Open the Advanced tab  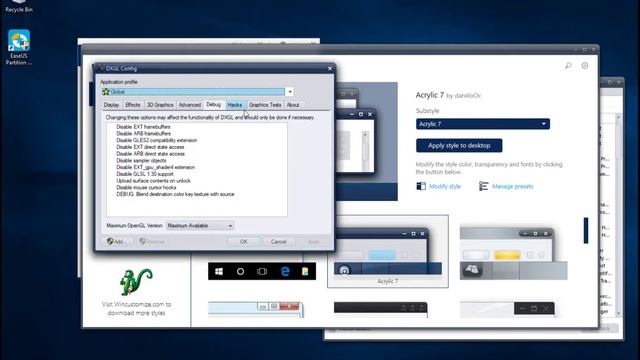[x=190, y=105]
